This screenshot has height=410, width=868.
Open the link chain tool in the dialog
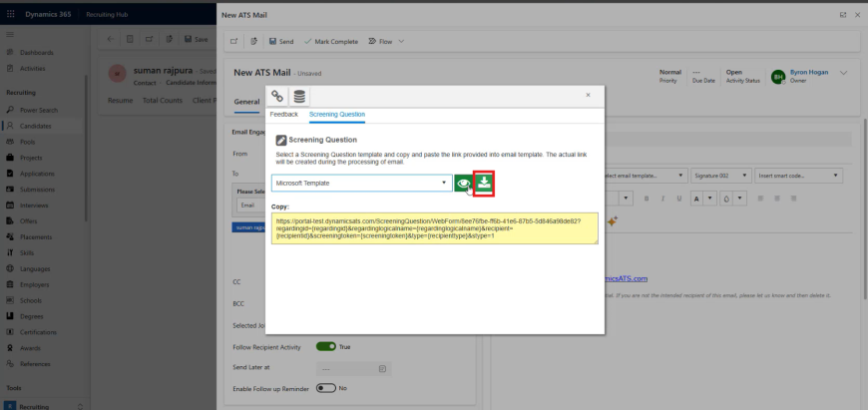[x=278, y=97]
